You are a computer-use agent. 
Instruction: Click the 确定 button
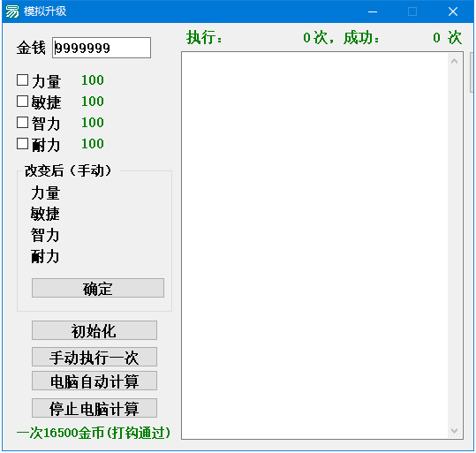pyautogui.click(x=98, y=288)
